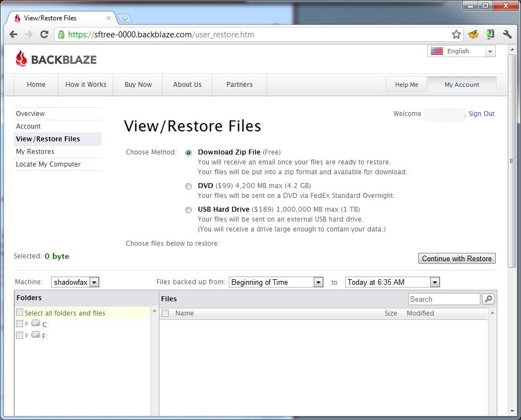Open the About Us page
The image size is (521, 420).
coord(187,85)
